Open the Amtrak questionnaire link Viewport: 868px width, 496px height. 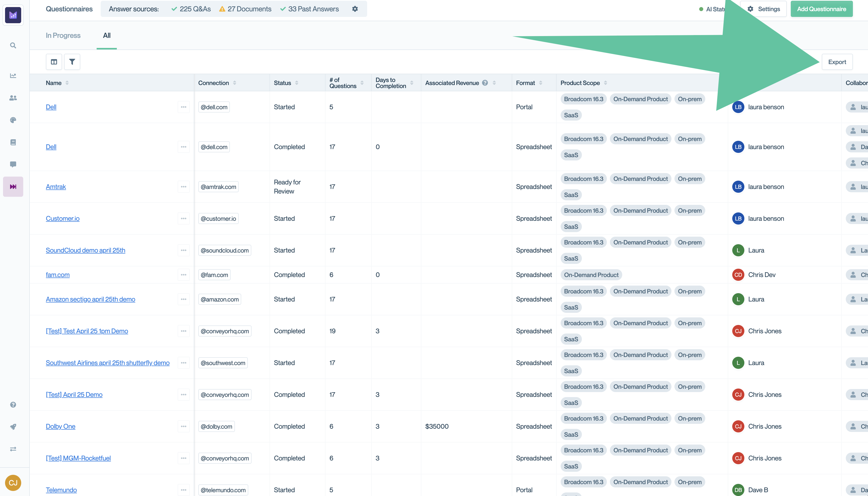click(56, 187)
